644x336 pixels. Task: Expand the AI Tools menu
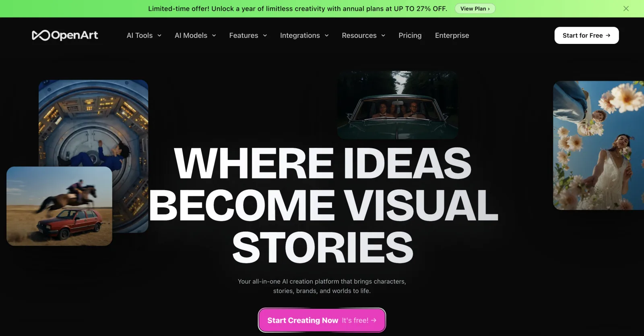pos(144,35)
